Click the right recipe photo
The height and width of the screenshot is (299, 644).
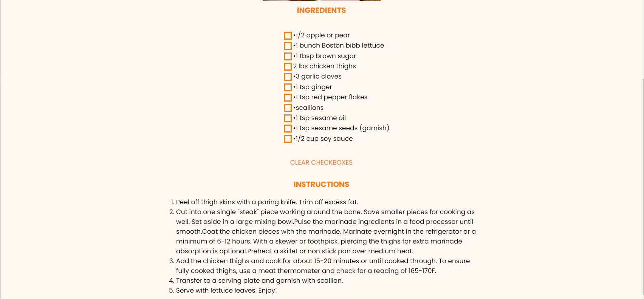(350, 1)
